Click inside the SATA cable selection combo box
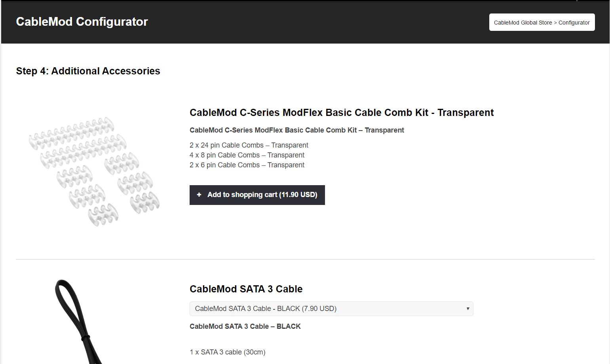Viewport: 610px width, 364px height. pos(331,309)
